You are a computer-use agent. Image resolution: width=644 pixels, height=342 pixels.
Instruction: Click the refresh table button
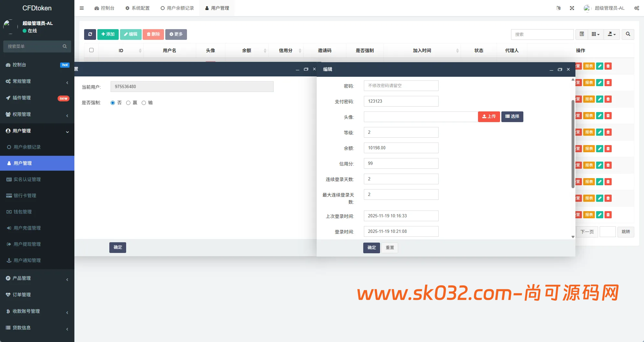90,34
